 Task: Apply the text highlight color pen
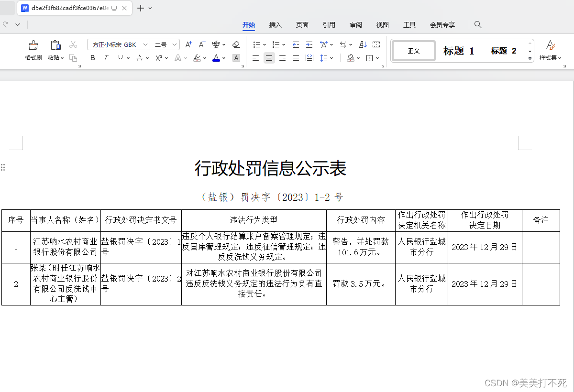click(197, 58)
